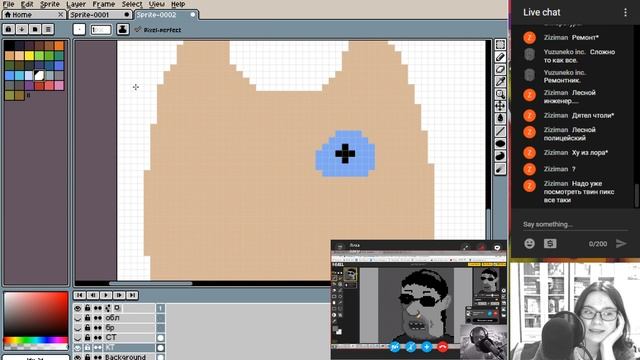This screenshot has height=360, width=640.
Task: Click the red hang-up call button
Action: [x=442, y=347]
